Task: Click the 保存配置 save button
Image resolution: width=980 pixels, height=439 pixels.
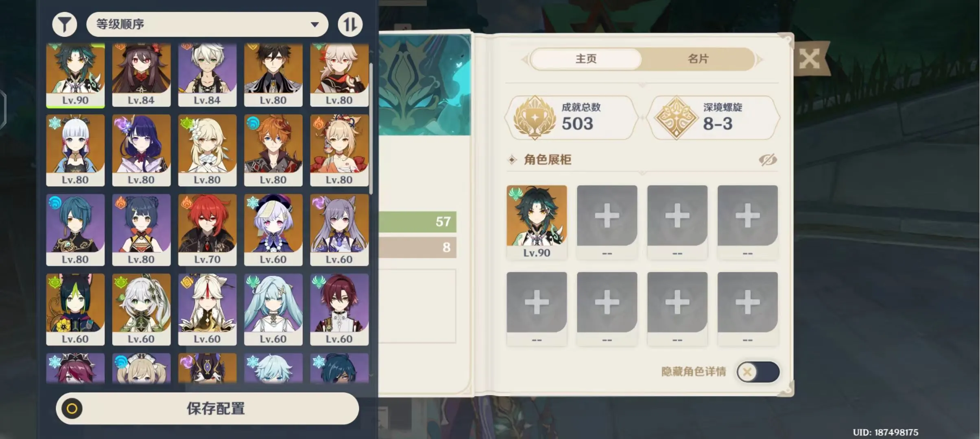Action: pos(207,409)
